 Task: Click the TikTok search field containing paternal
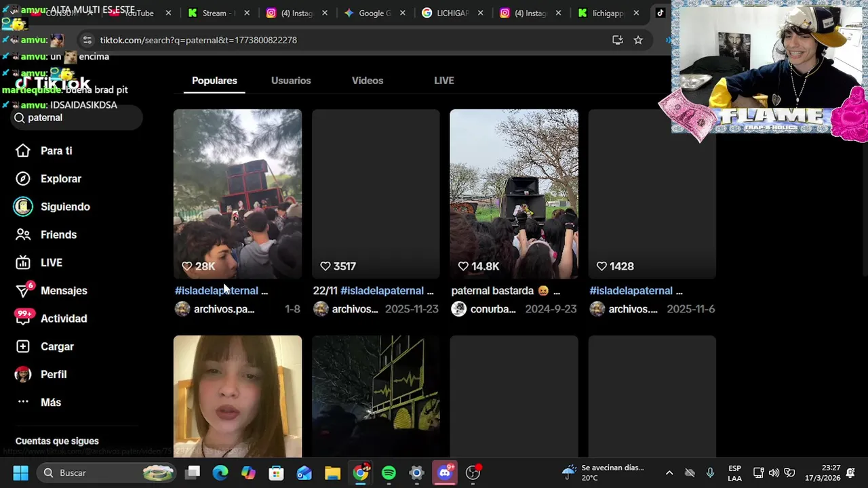76,118
